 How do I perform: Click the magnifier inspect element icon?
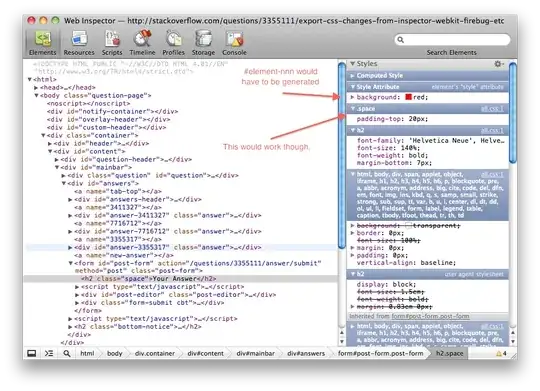(x=67, y=353)
